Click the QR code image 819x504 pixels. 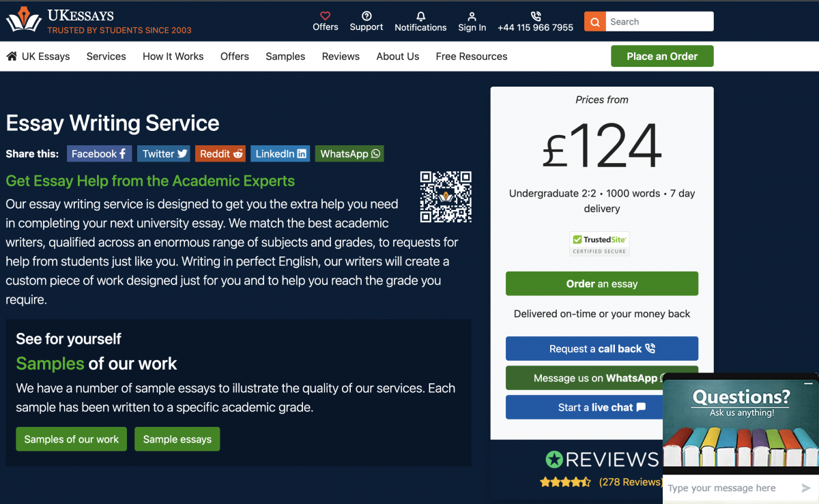(446, 197)
